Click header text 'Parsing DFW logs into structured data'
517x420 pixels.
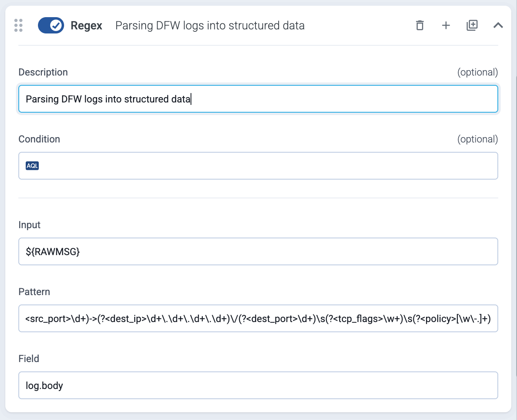pos(210,25)
